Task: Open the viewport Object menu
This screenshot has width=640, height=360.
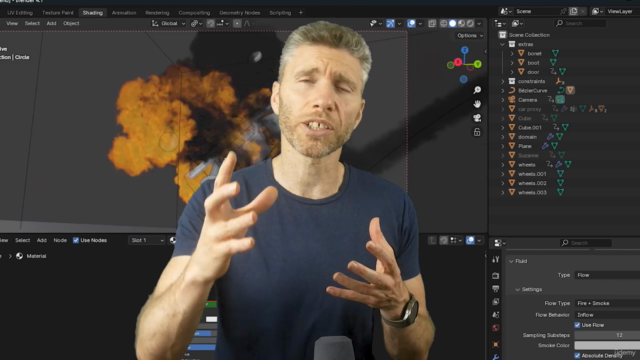Action: pyautogui.click(x=71, y=23)
